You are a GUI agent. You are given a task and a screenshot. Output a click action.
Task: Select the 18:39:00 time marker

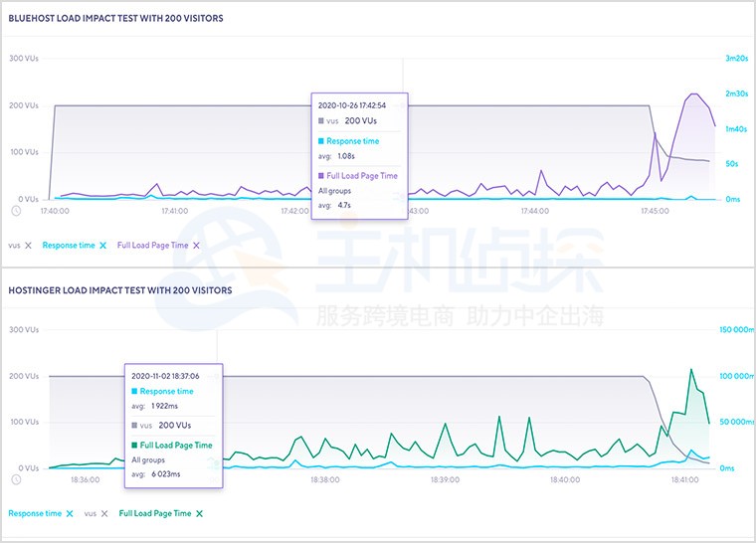(447, 479)
